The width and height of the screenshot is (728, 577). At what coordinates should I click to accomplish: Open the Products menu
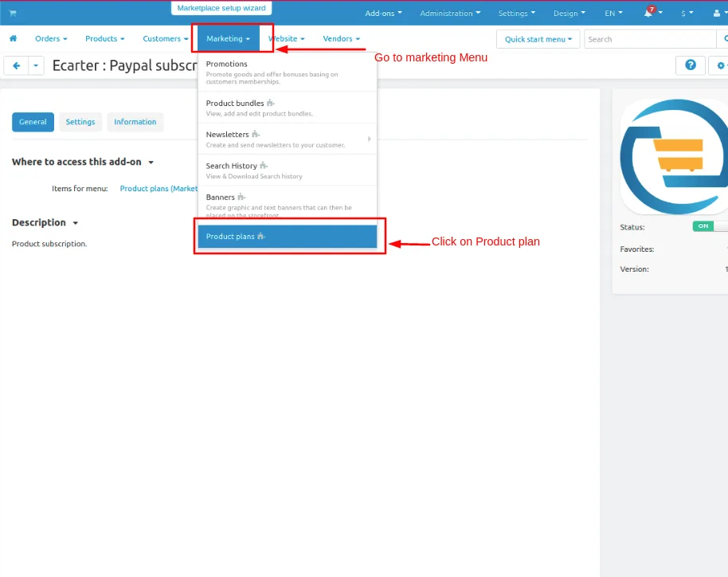click(105, 38)
